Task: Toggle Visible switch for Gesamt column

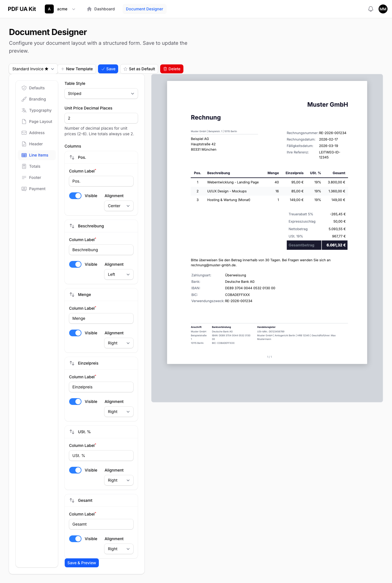Action: pos(75,539)
